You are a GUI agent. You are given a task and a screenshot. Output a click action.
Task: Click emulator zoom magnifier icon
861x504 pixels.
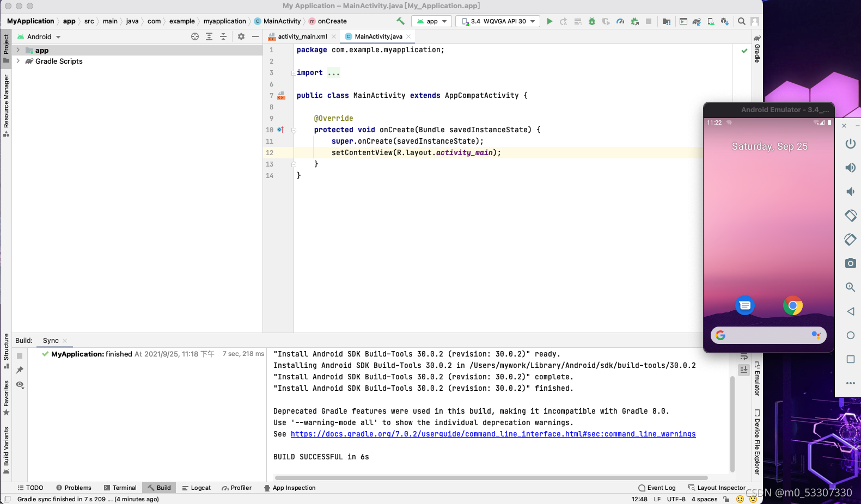tap(850, 287)
